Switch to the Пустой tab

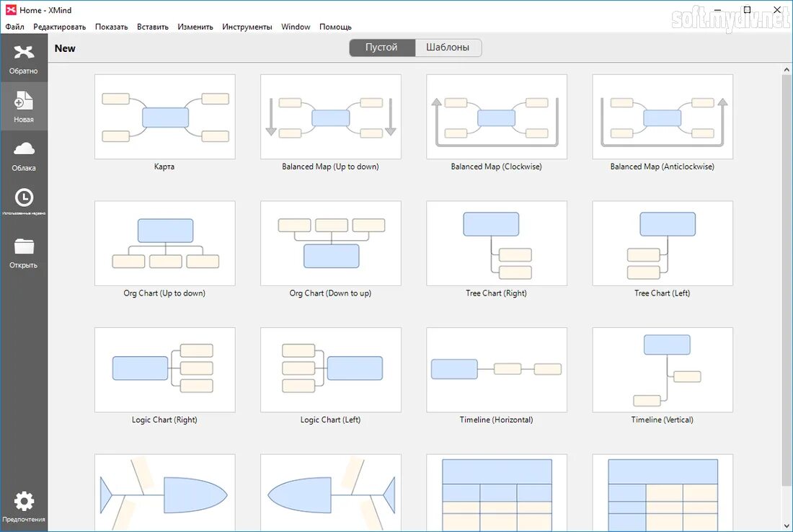click(x=382, y=48)
